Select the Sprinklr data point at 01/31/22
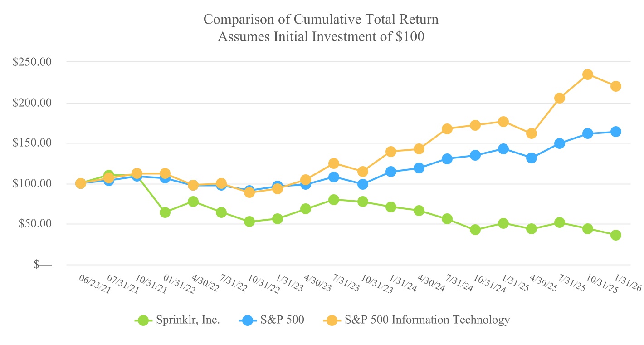This screenshot has width=644, height=345. (x=165, y=212)
